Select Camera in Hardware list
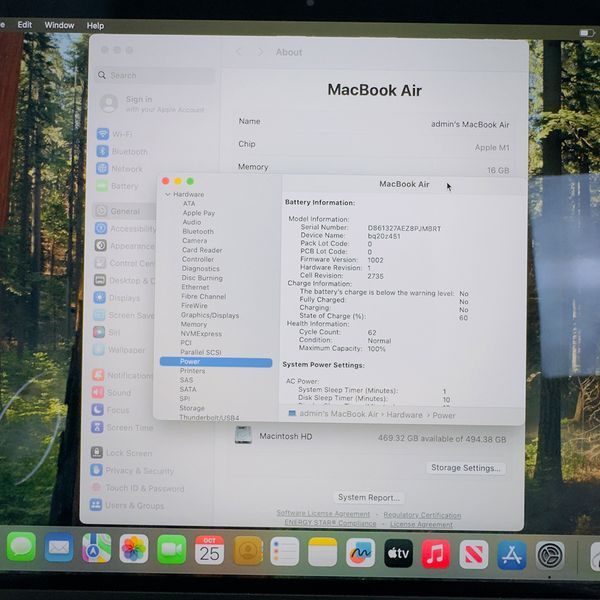Screen dimensions: 600x600 [194, 241]
